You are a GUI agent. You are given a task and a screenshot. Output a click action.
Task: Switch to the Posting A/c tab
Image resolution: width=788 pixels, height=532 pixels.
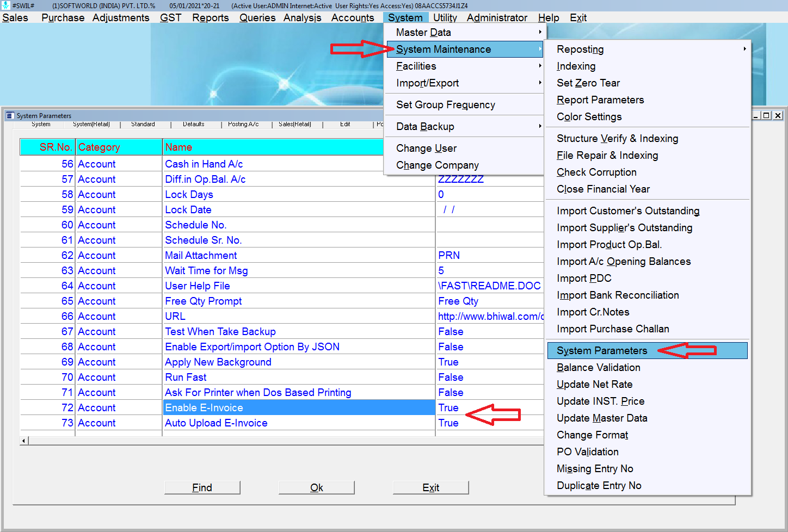[243, 125]
